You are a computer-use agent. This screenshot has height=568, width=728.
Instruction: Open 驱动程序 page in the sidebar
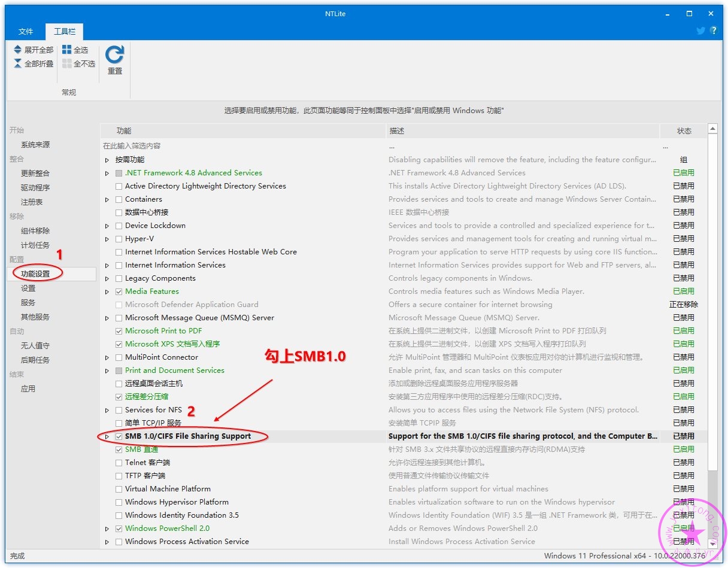35,188
